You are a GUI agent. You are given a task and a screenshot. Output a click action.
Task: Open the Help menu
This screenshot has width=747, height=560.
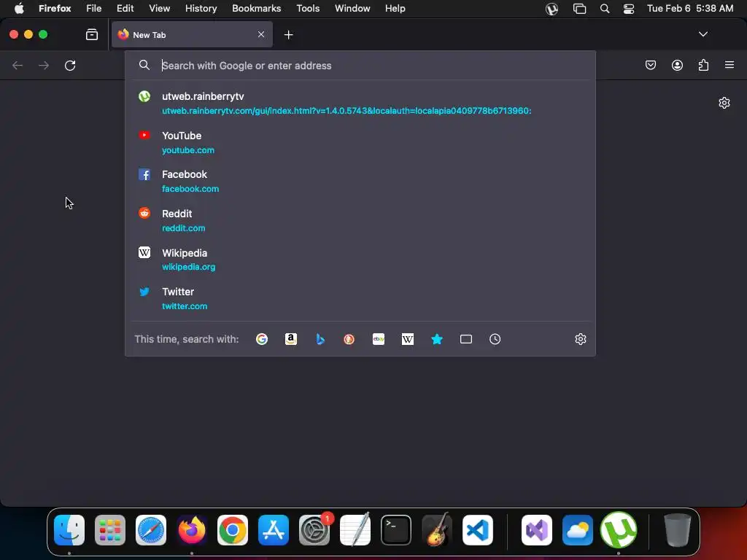click(x=395, y=9)
